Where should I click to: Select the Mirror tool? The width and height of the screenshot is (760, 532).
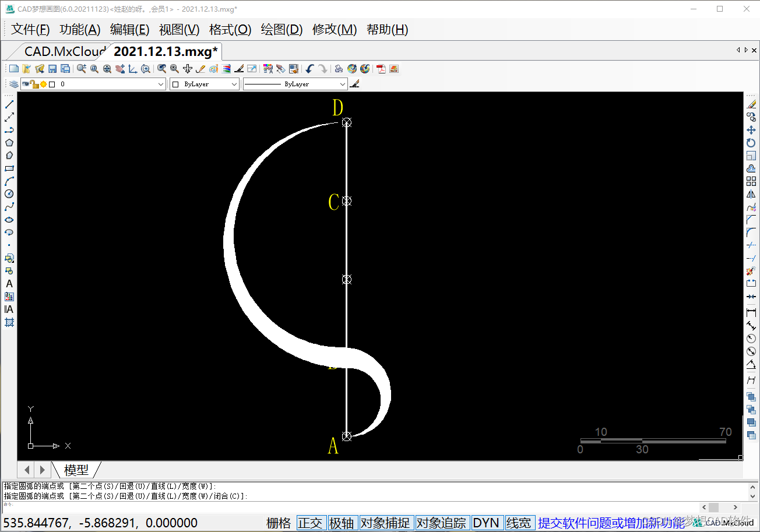(751, 194)
